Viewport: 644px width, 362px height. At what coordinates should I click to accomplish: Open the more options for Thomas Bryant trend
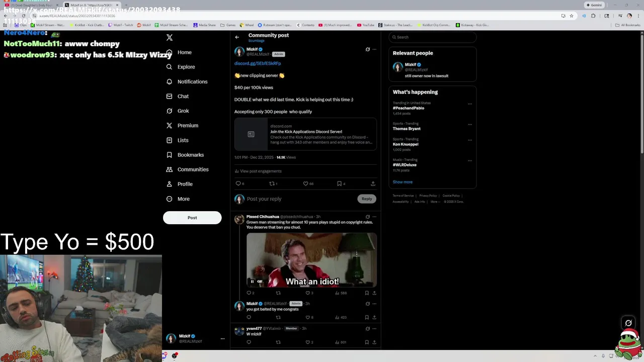470,124
